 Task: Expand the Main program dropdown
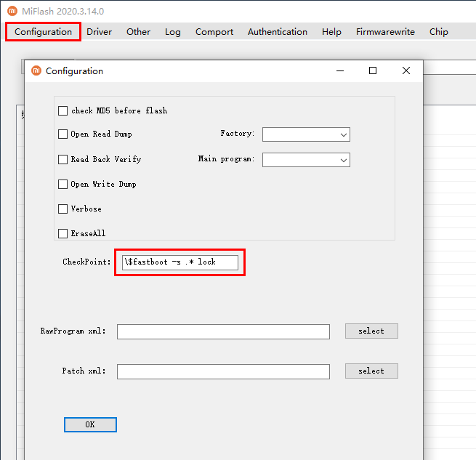tap(306, 160)
